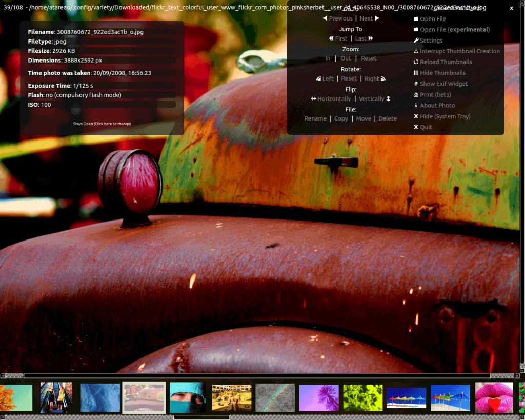The image size is (525, 420).
Task: Click the Quit X icon in menu
Action: [416, 127]
